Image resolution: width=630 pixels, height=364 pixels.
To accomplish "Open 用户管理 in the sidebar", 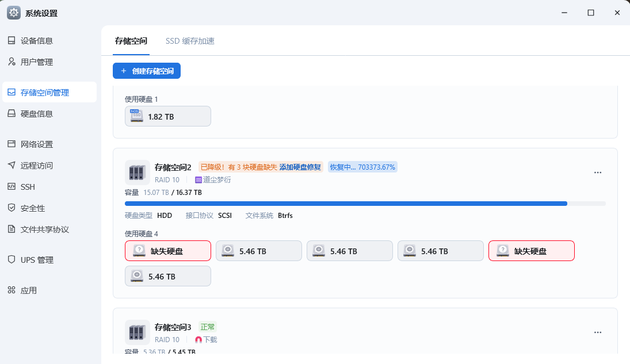I will pos(49,62).
